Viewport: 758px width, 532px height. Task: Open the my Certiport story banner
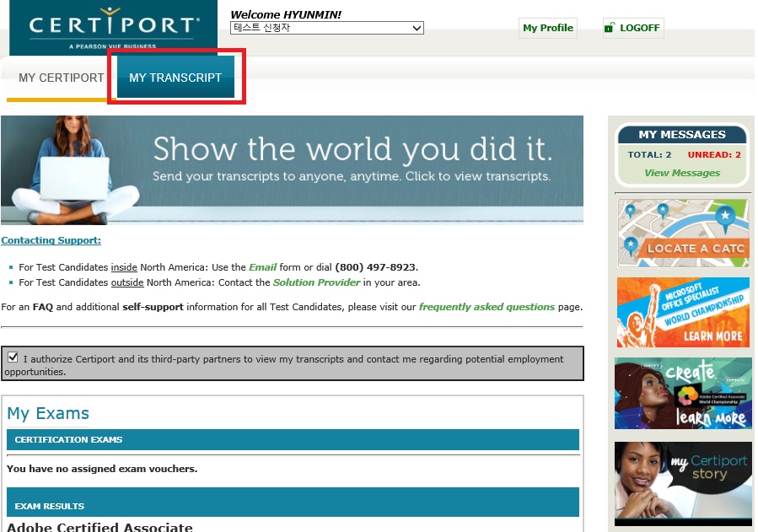[x=683, y=483]
